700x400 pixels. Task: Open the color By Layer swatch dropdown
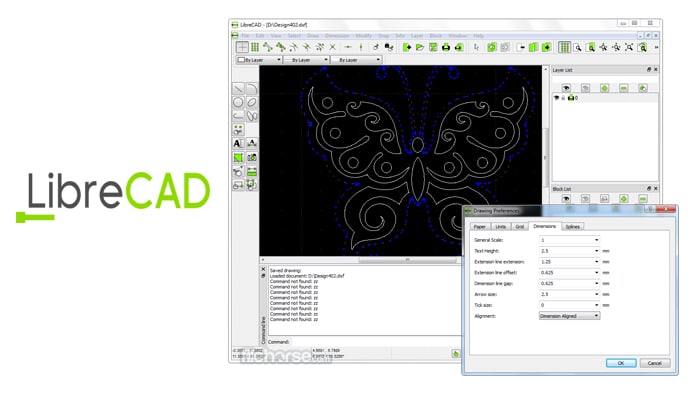click(x=259, y=59)
